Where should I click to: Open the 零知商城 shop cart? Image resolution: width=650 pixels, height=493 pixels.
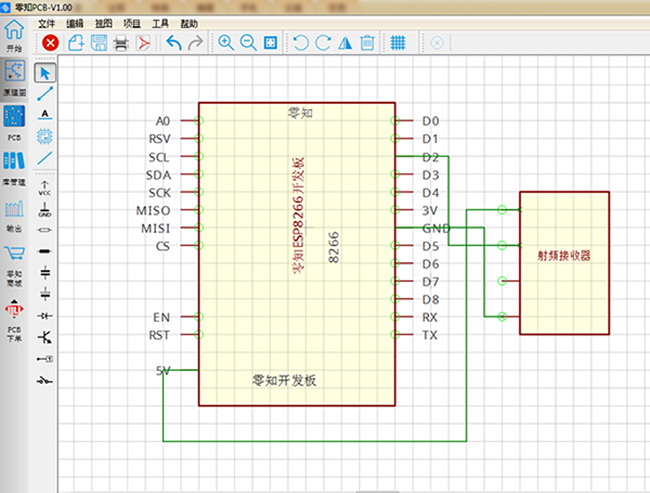click(x=15, y=265)
